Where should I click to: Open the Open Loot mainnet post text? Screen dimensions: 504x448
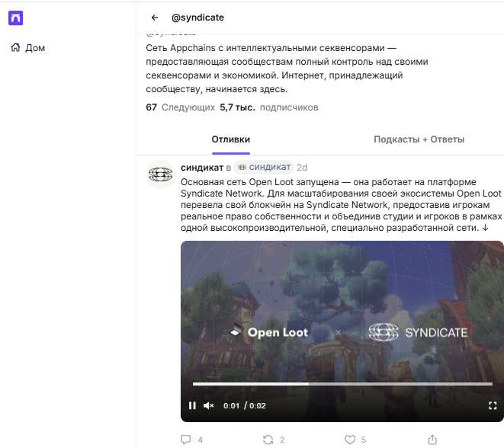coord(341,205)
